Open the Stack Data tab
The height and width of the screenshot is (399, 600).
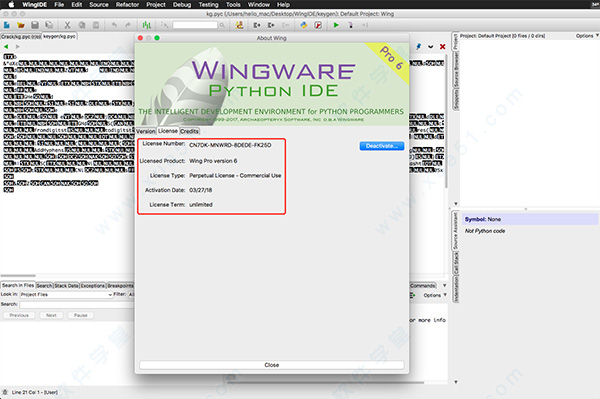(x=66, y=285)
